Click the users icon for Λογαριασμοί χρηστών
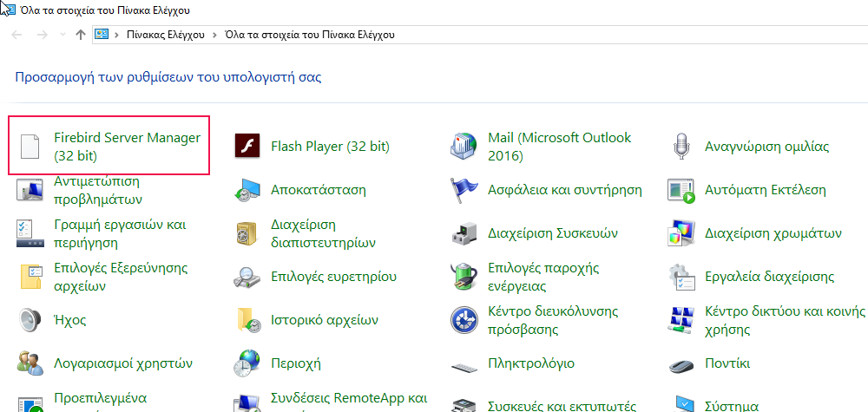 30,363
